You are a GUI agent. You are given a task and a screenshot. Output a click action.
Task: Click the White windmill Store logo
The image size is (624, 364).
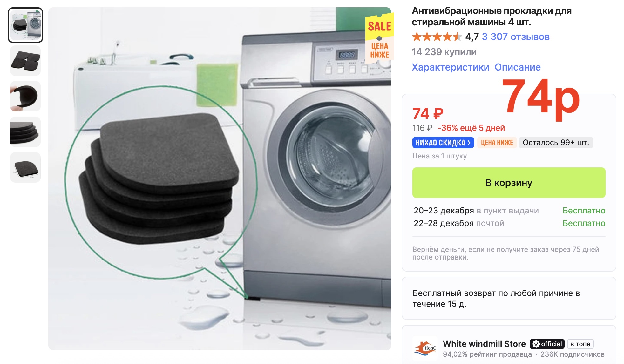point(425,349)
